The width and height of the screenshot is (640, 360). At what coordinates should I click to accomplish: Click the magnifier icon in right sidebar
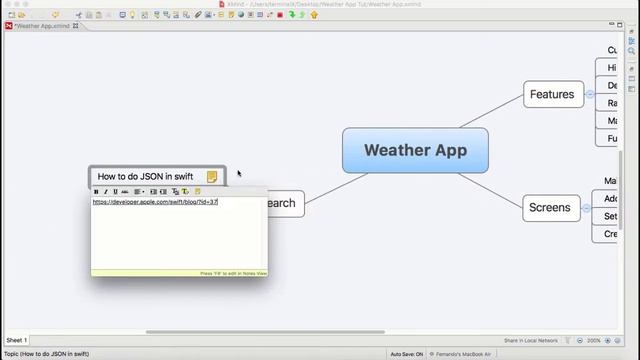(x=631, y=51)
